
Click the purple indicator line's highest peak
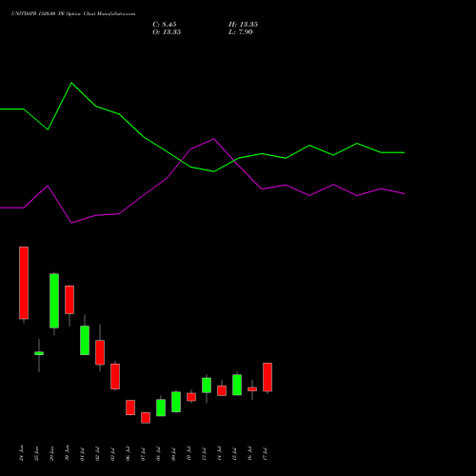point(214,139)
